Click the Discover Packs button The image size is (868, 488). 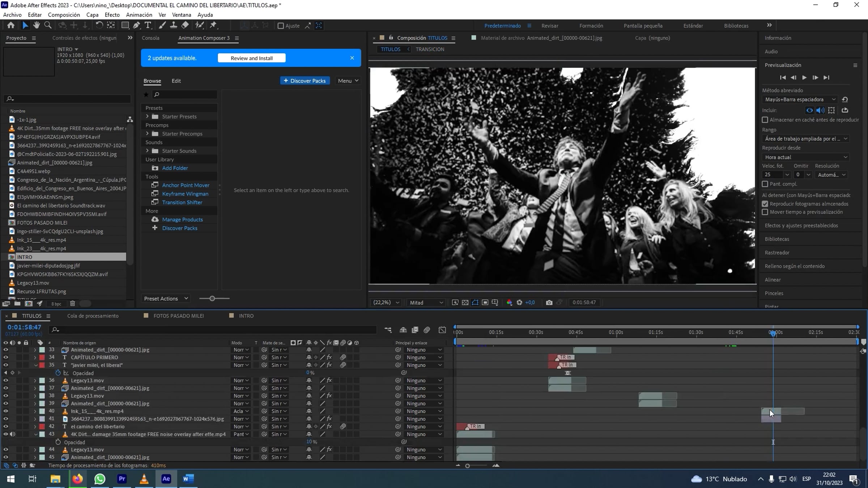305,81
